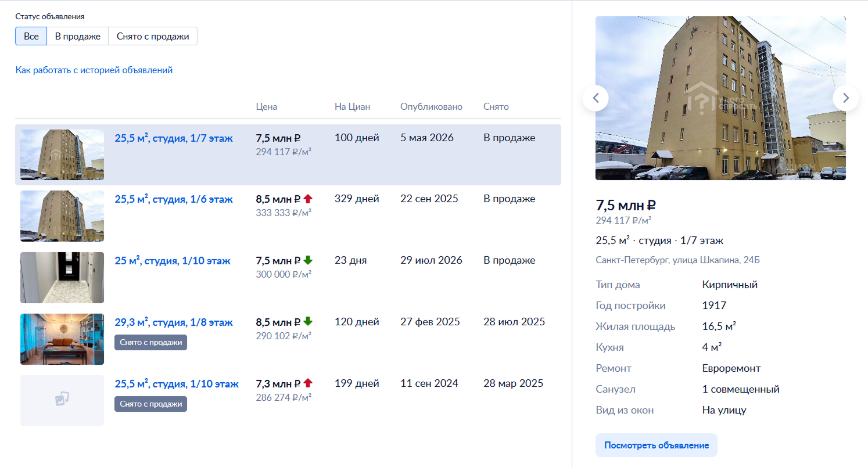The height and width of the screenshot is (467, 868).
Task: Click the '199 дней' cell
Action: tap(357, 383)
